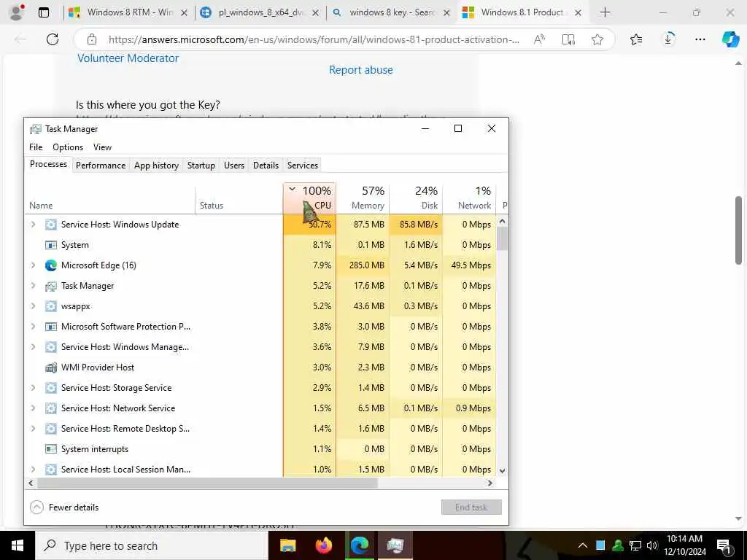747x560 pixels.
Task: Click the Windows Start button
Action: tap(18, 545)
